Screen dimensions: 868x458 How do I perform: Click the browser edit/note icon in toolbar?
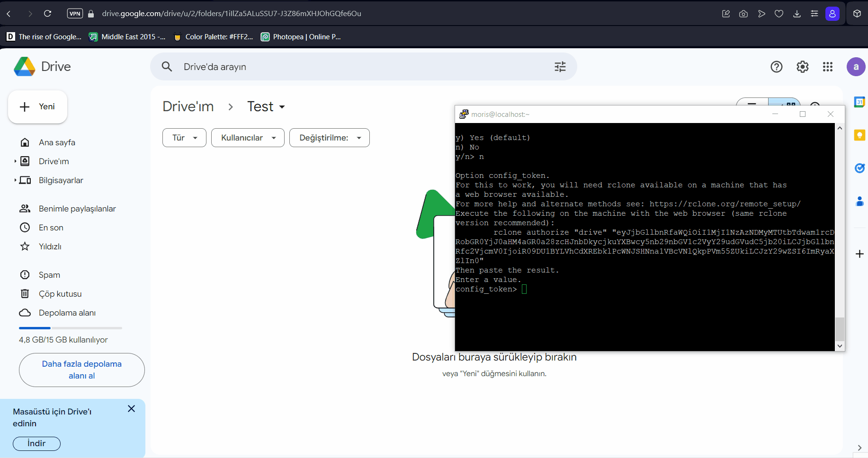point(725,14)
